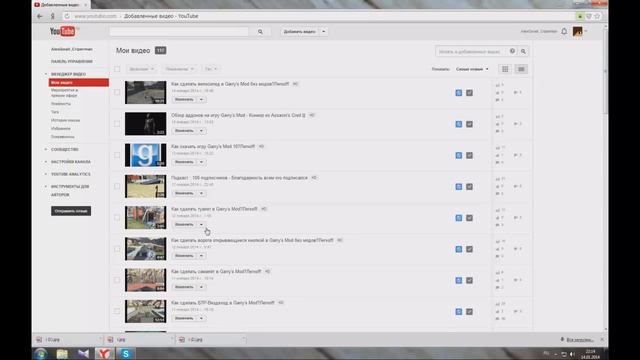Click the help icon in uploads search
The width and height of the screenshot is (640, 360).
click(512, 51)
